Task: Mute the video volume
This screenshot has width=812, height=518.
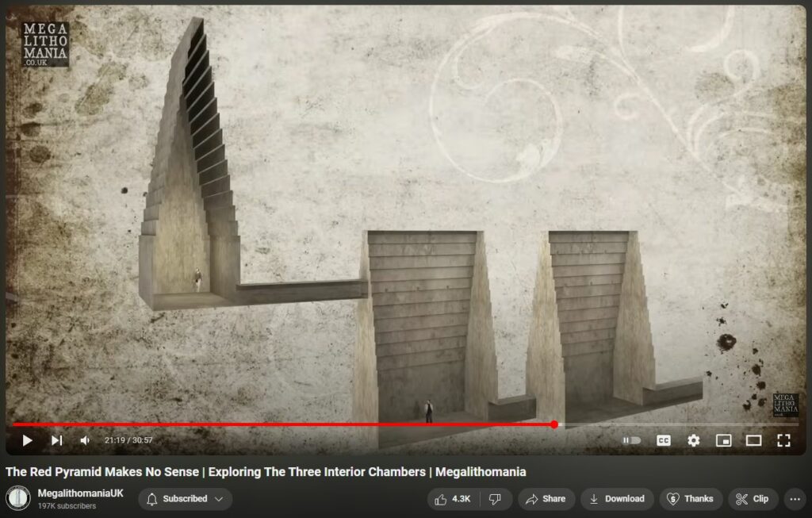Action: click(85, 440)
